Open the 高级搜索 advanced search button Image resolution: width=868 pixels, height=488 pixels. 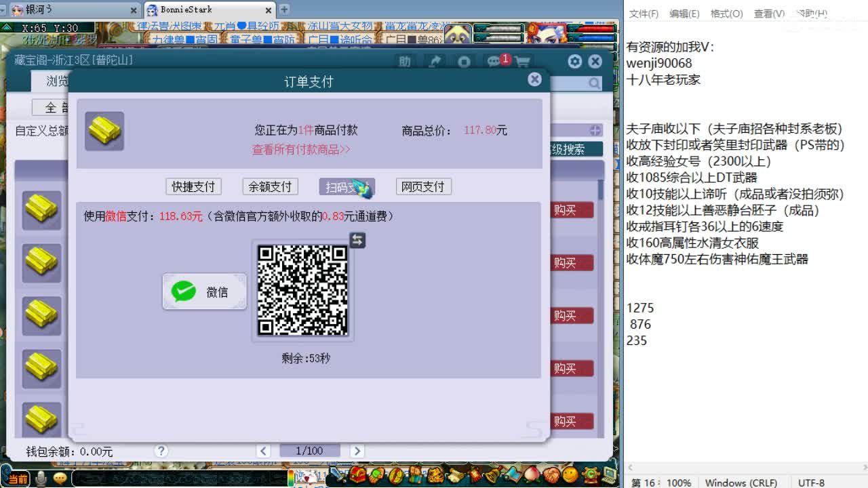(x=575, y=149)
